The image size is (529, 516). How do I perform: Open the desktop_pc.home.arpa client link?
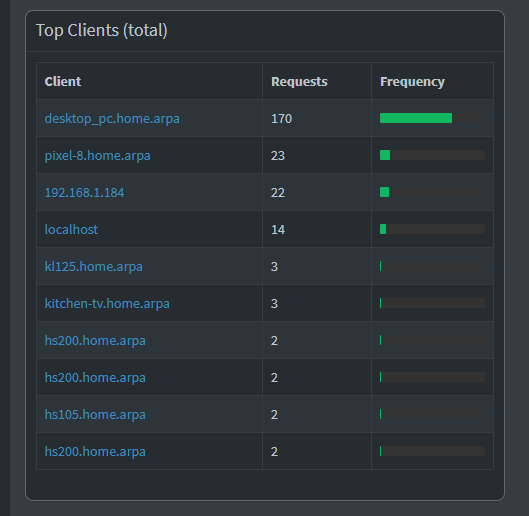112,119
